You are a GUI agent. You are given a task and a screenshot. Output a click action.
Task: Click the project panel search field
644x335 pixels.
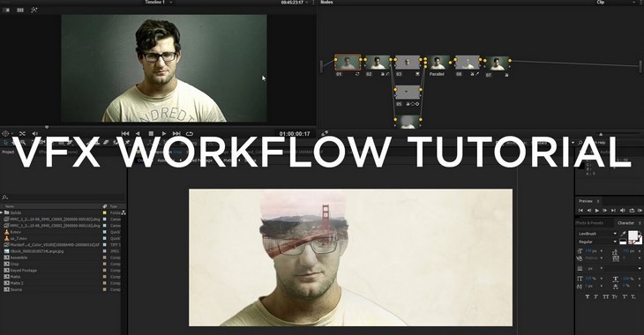tap(63, 197)
